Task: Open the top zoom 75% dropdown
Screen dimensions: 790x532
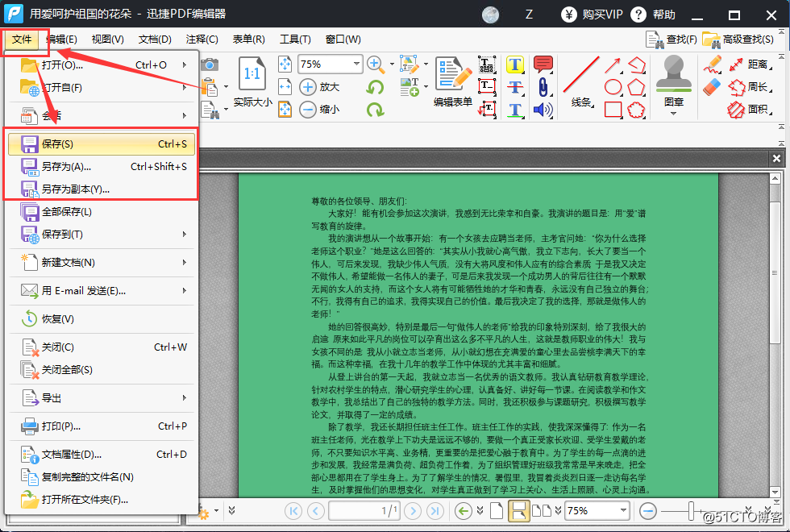Action: (356, 64)
